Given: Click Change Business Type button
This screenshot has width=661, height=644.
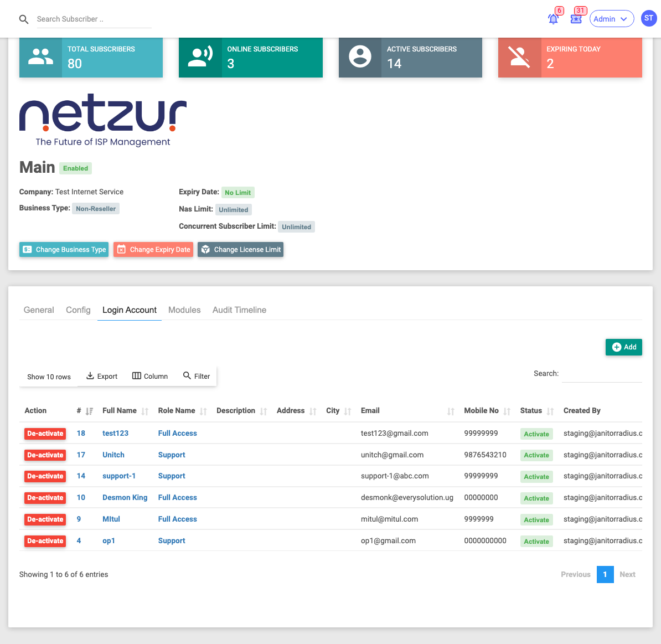Looking at the screenshot, I should 64,250.
